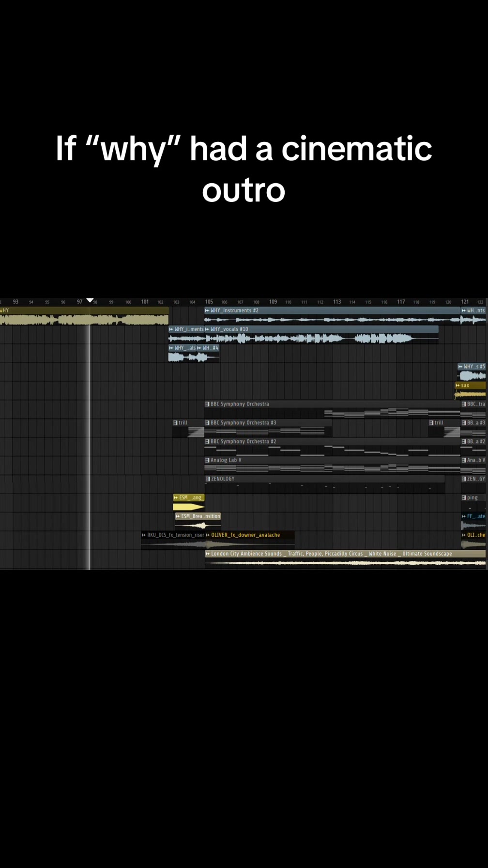Select the BBC..tra pattern clip

[473, 409]
